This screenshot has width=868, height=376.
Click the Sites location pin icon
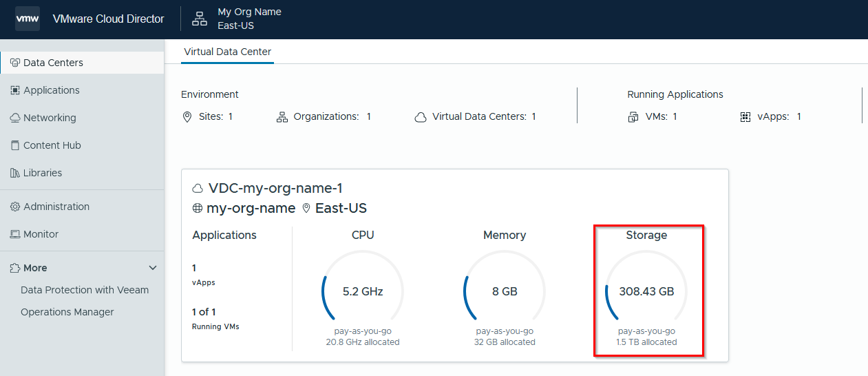[187, 117]
